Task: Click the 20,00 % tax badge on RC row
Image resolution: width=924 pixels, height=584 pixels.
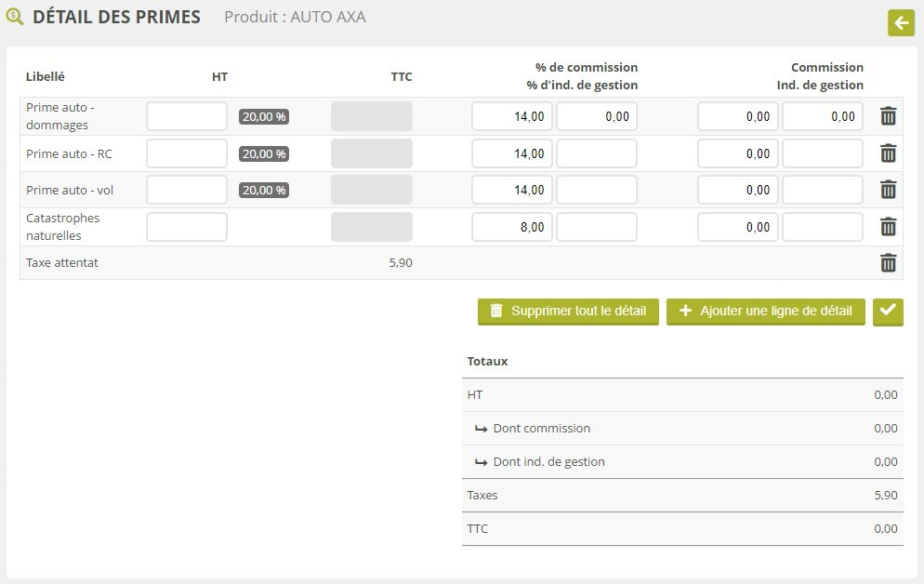Action: click(x=264, y=153)
